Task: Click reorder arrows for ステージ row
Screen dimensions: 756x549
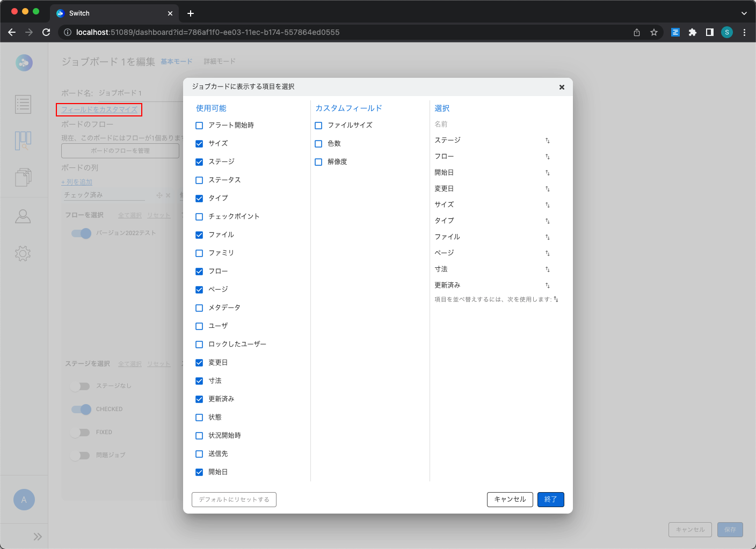Action: click(x=548, y=141)
